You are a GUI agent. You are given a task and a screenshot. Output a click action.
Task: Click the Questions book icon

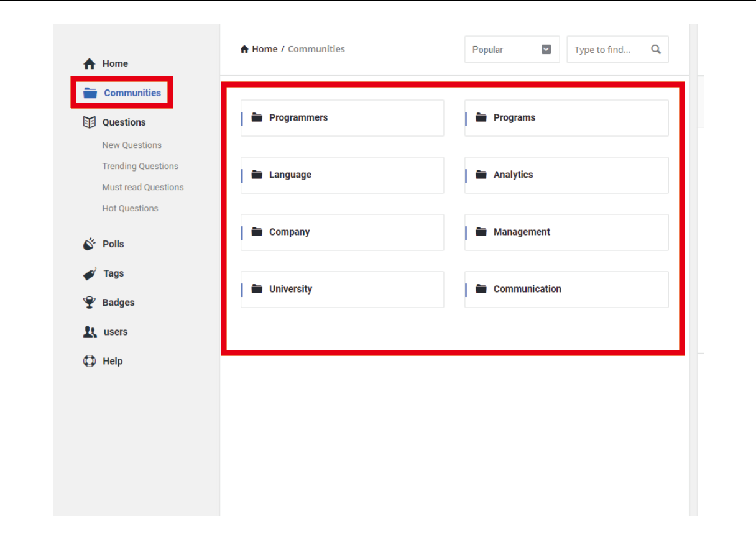tap(90, 122)
